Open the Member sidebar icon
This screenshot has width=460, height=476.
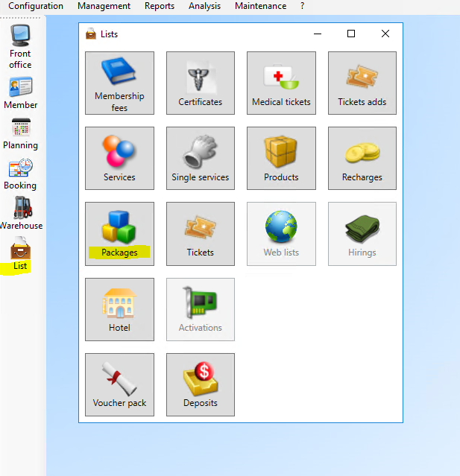[x=20, y=93]
